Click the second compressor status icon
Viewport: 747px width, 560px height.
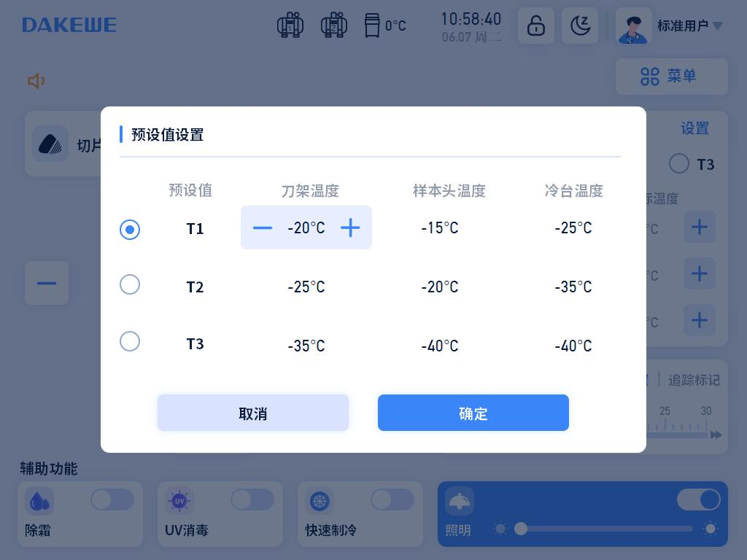pyautogui.click(x=334, y=26)
